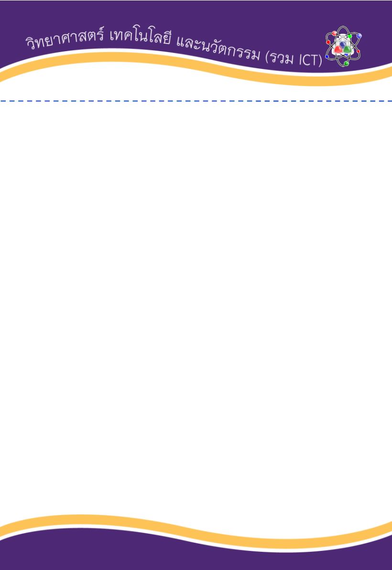
Task: Click the green electron ball at logo bottom
Action: pos(346,63)
